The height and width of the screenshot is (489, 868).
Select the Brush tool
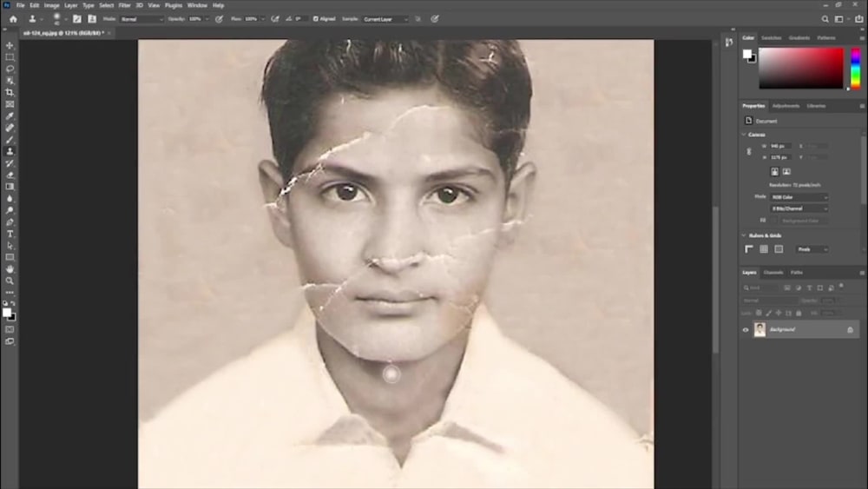coord(10,140)
